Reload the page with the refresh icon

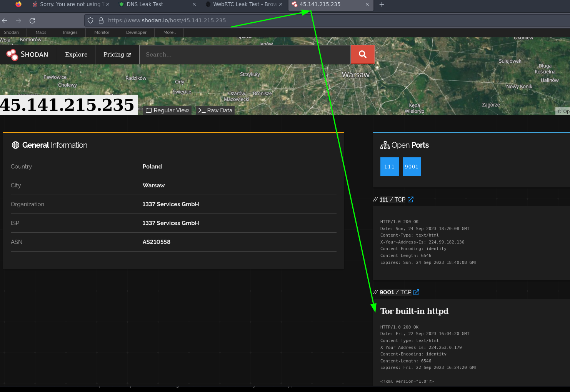[32, 20]
